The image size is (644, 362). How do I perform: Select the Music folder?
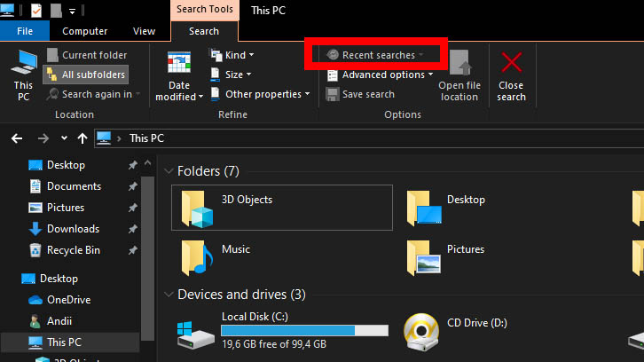(216, 257)
